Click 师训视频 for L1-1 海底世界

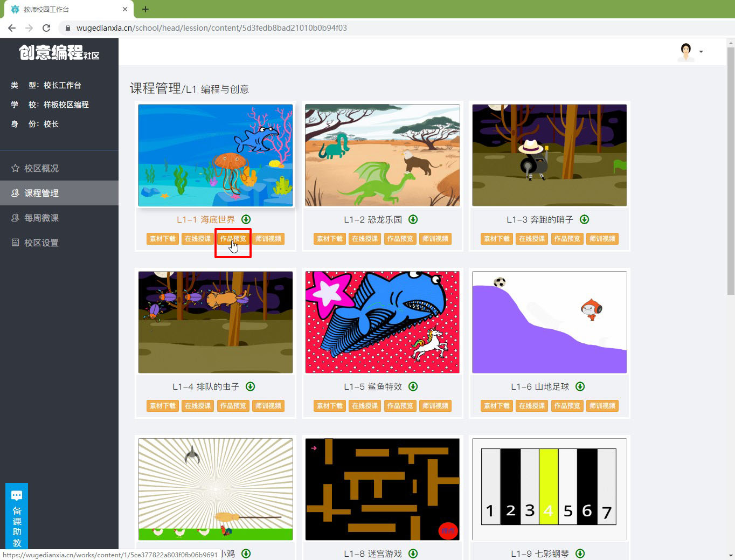point(268,239)
